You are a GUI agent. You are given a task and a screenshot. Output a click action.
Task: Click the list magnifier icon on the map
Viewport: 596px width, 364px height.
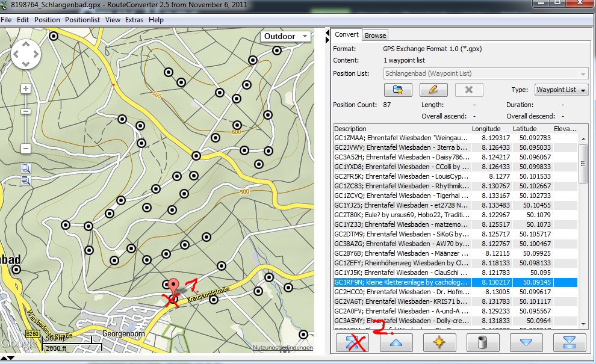click(x=25, y=180)
